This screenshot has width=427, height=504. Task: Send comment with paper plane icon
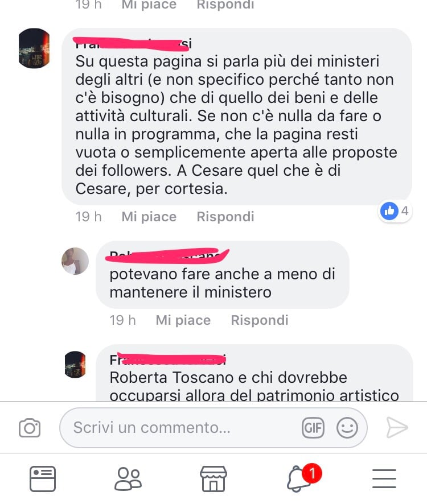pos(397,428)
